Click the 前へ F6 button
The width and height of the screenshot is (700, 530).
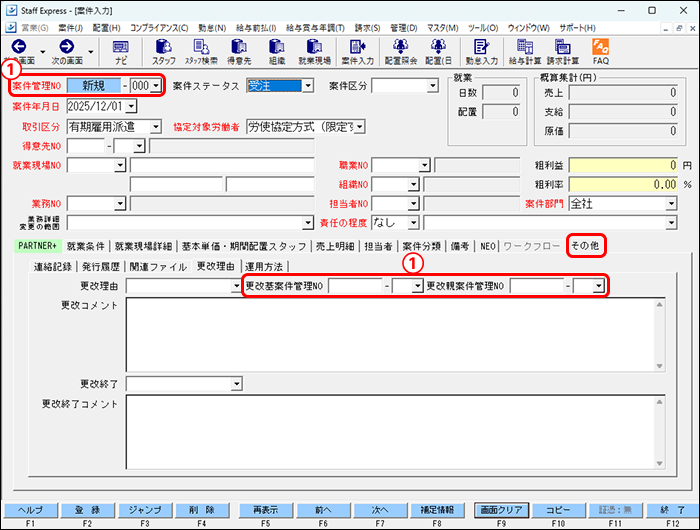click(323, 510)
